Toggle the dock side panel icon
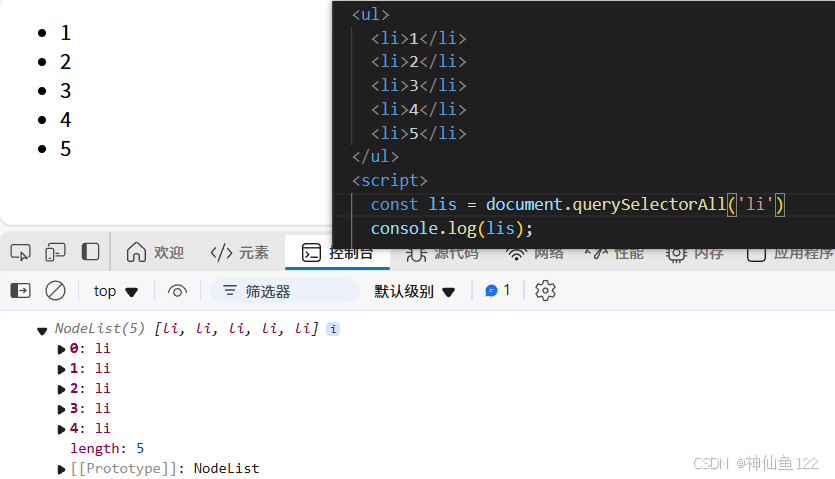835x479 pixels. pos(91,252)
